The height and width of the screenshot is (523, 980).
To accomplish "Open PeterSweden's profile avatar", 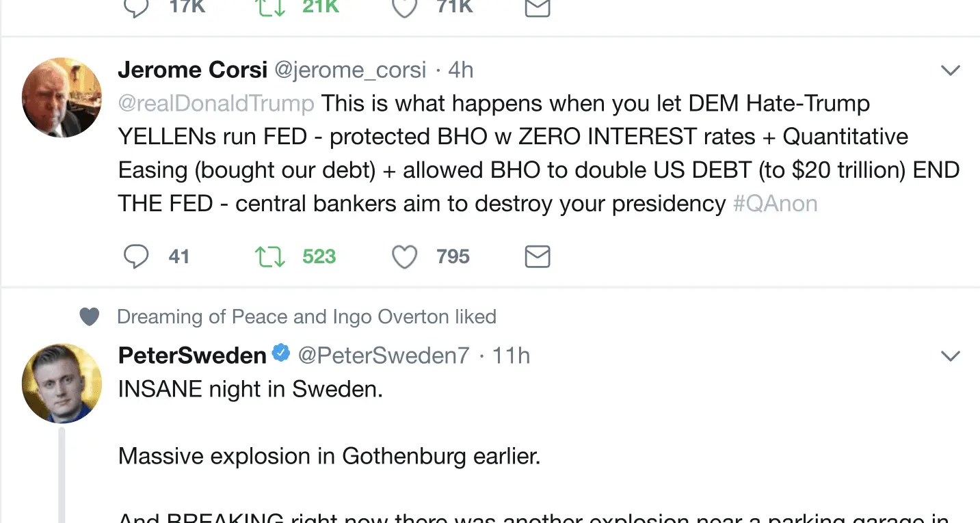I will [x=62, y=383].
